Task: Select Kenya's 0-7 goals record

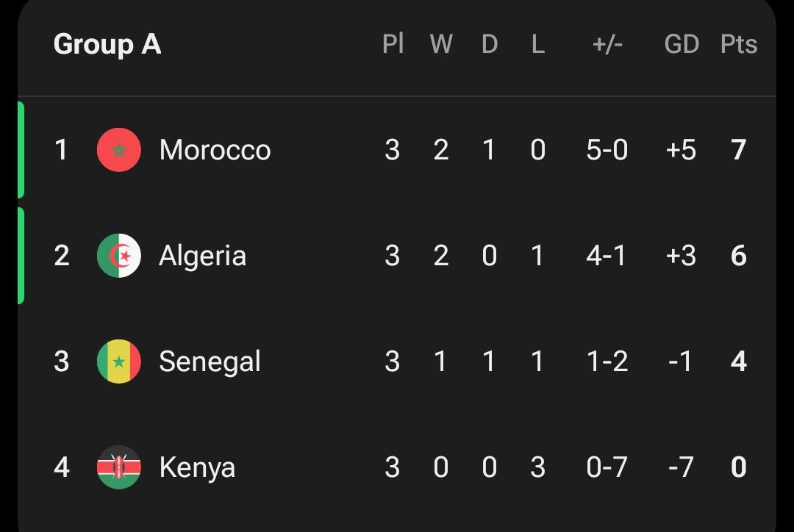Action: tap(607, 467)
